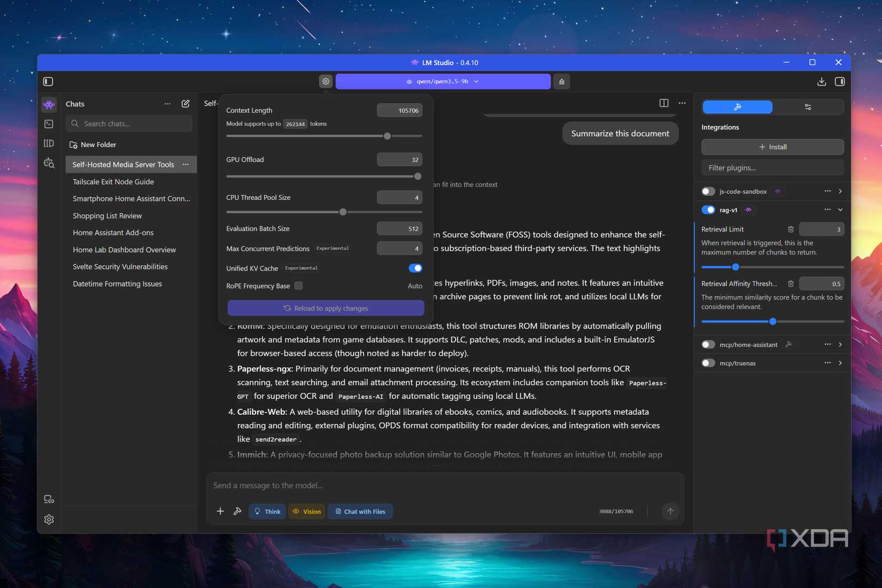Click Reload to apply changes button

pos(326,308)
